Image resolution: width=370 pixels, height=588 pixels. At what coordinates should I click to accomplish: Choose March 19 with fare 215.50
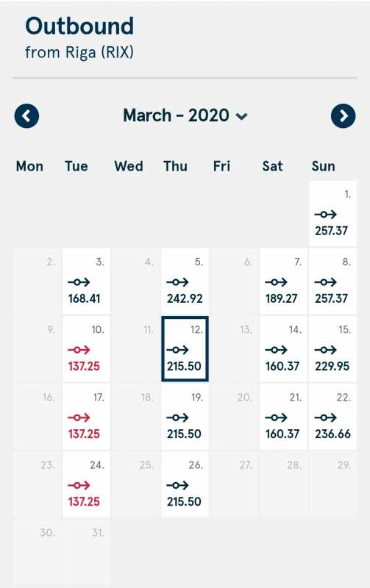pos(185,417)
